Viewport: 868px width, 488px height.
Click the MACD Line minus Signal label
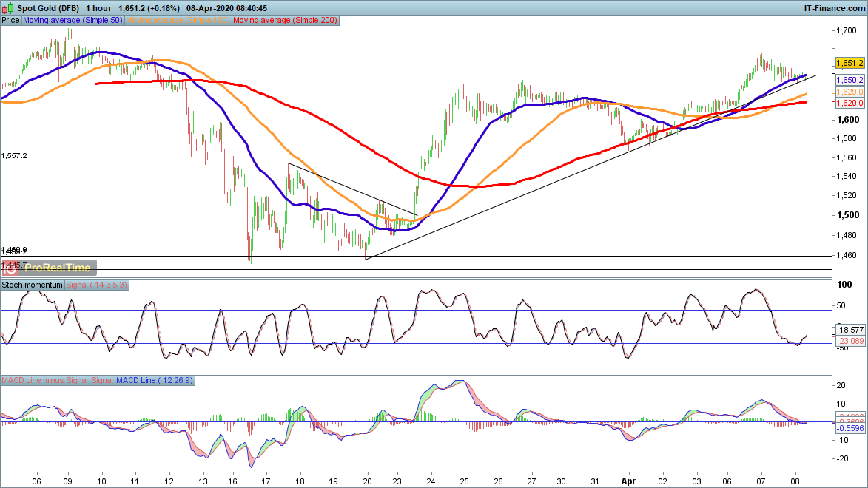click(44, 380)
